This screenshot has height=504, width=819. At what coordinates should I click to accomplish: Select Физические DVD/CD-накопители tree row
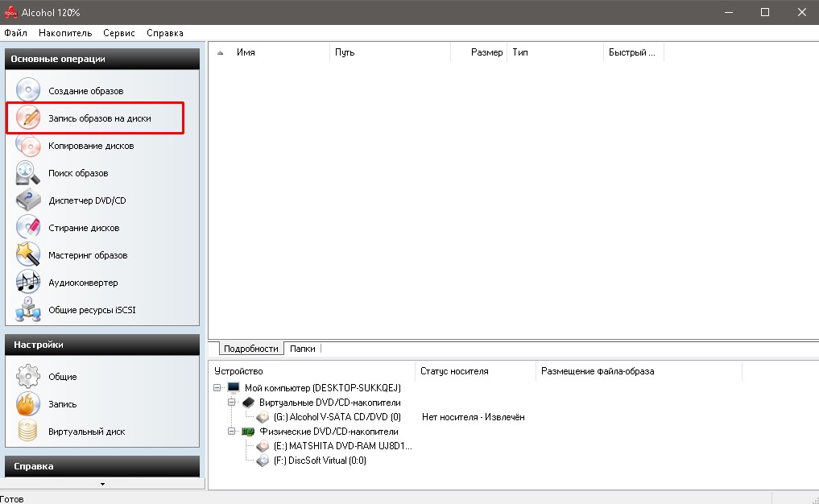[329, 432]
